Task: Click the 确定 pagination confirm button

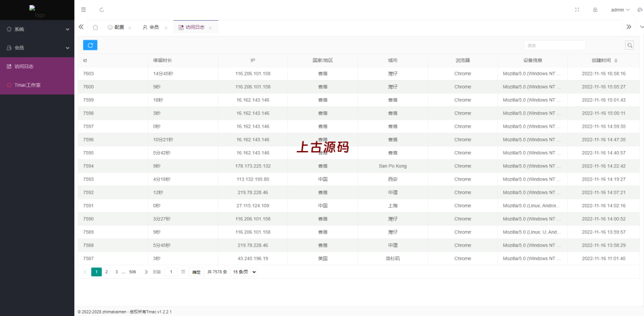Action: click(196, 272)
